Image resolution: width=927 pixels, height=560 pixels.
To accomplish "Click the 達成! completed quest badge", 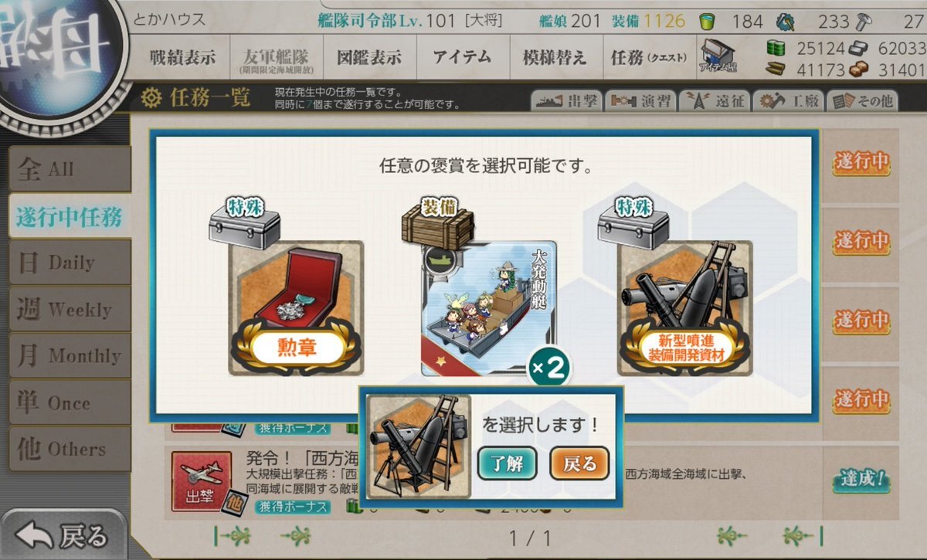I will 862,480.
